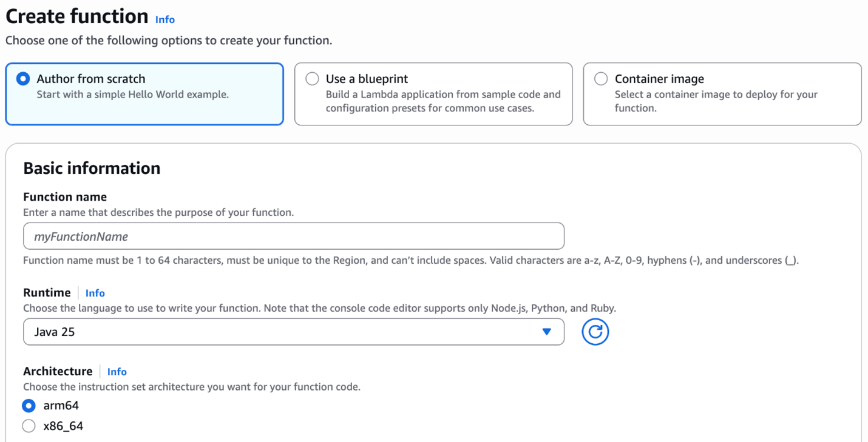Screen dimensions: 868x442
Task: Select the Use a blueprint radio button
Action: (x=312, y=79)
